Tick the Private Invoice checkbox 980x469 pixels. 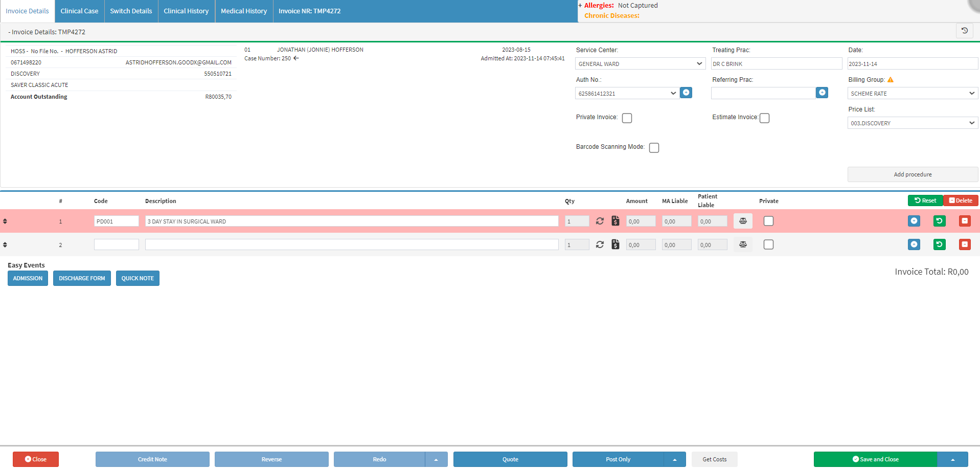click(x=627, y=118)
